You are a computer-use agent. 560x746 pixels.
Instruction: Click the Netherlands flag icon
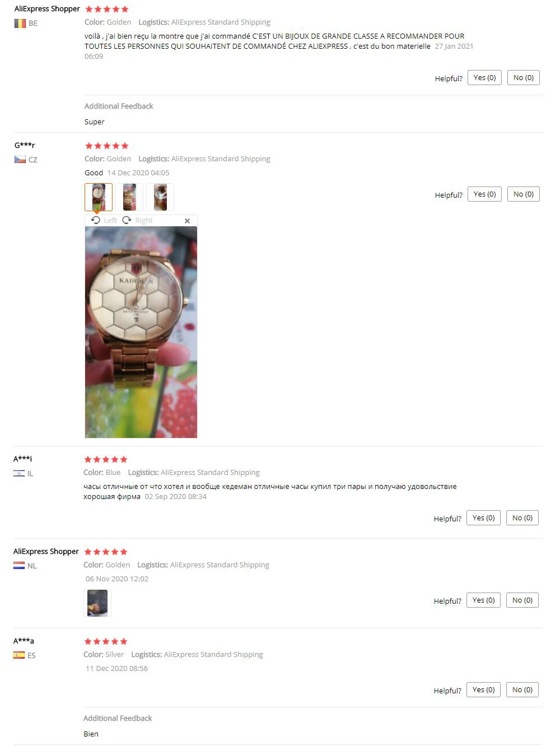18,566
